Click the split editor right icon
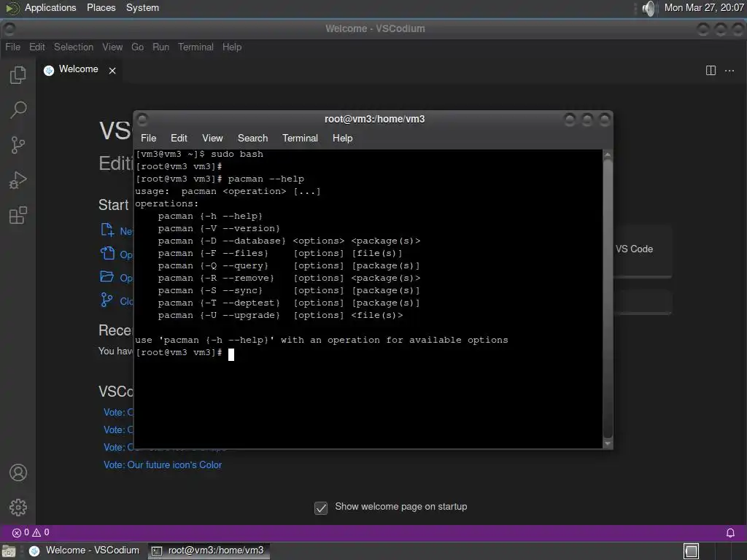Image resolution: width=747 pixels, height=560 pixels. coord(711,71)
